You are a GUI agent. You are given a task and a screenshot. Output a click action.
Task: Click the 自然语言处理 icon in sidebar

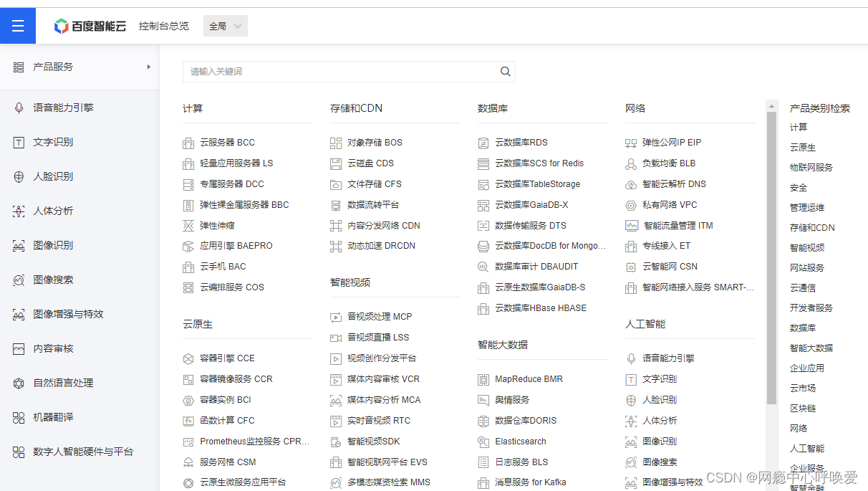[19, 383]
